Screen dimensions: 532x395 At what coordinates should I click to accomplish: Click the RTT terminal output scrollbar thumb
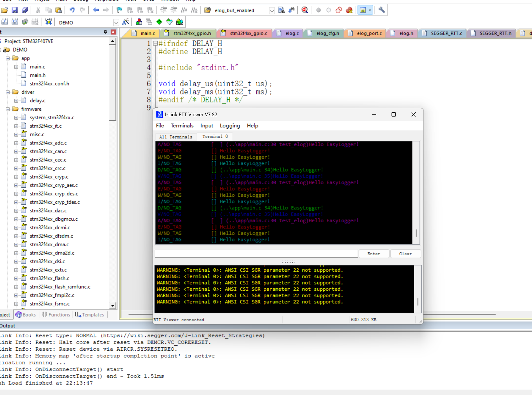click(x=416, y=233)
